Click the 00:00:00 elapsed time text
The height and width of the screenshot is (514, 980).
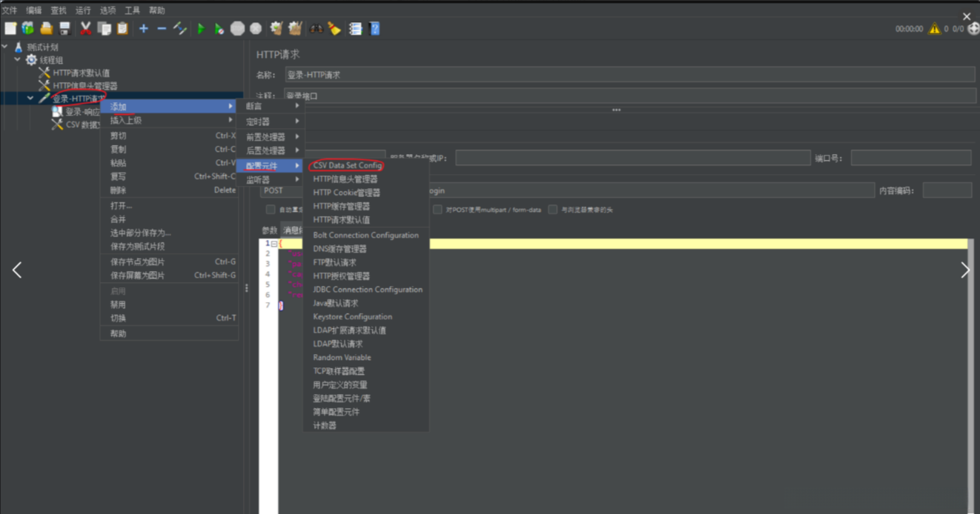(909, 29)
